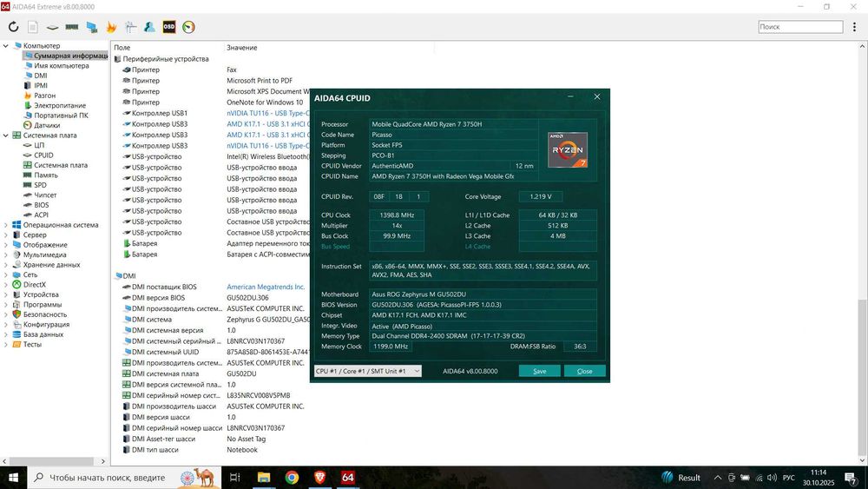Click the monitor diagnostics toolbar icon
Image resolution: width=868 pixels, height=489 pixels.
coord(92,27)
